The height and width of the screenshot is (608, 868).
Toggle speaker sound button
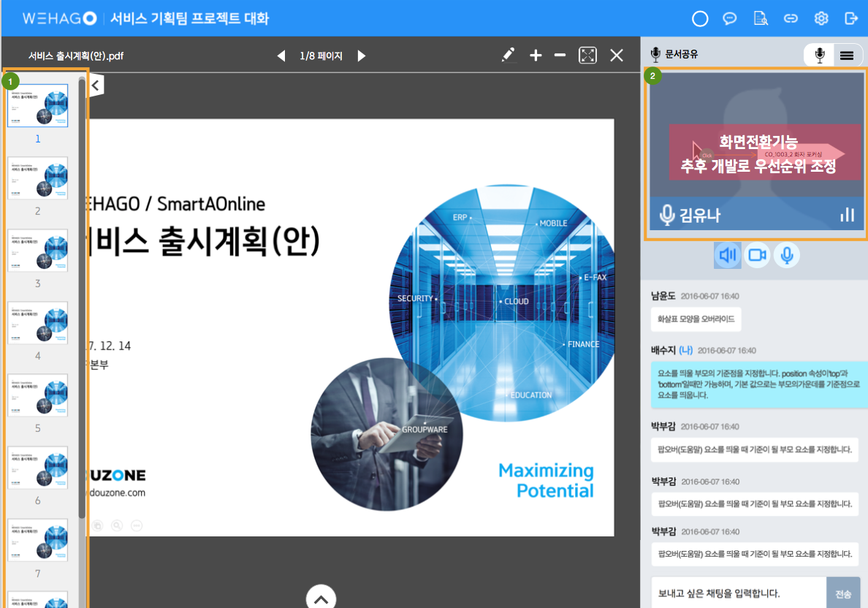tap(728, 255)
